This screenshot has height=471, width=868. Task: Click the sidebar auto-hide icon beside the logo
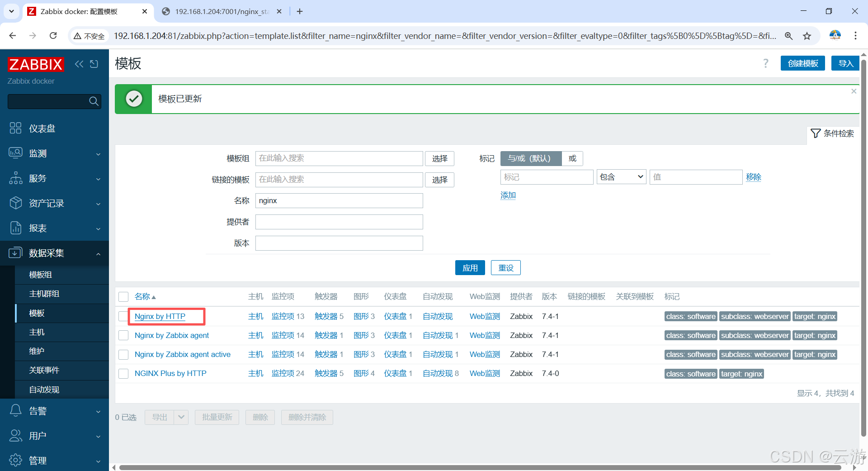pyautogui.click(x=94, y=64)
